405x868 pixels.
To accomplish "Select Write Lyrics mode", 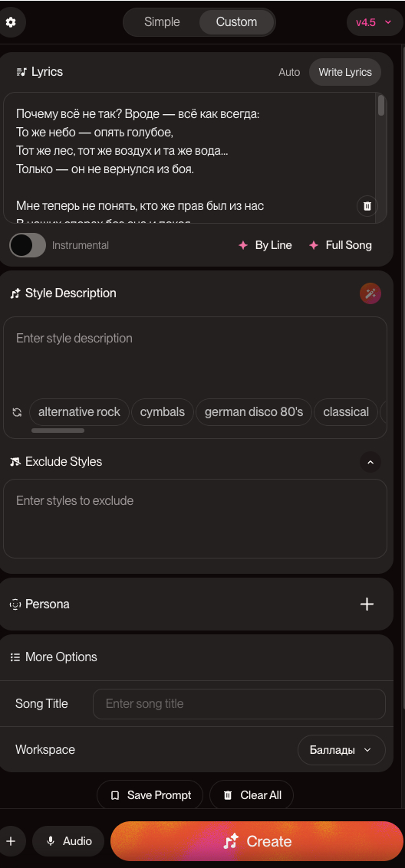I will pyautogui.click(x=345, y=72).
